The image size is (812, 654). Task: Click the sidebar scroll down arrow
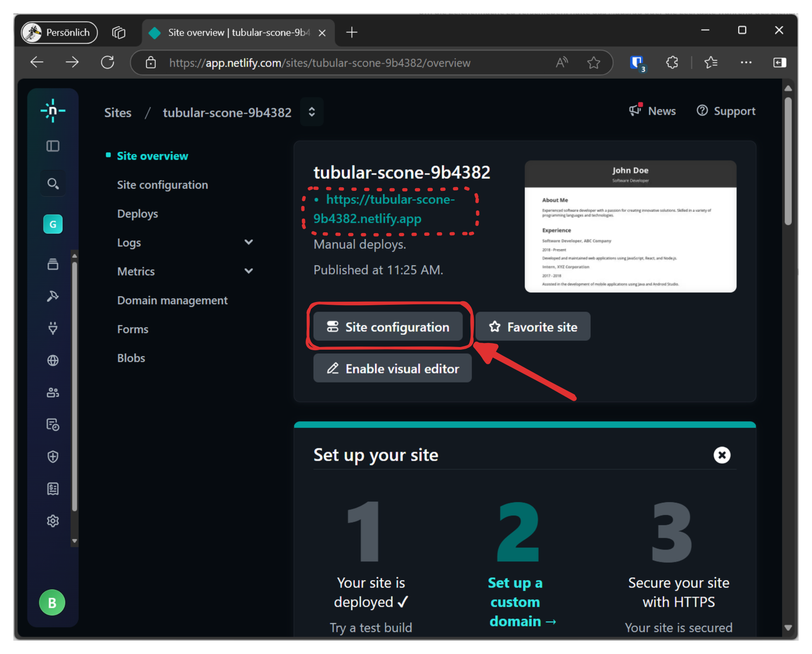coord(74,541)
